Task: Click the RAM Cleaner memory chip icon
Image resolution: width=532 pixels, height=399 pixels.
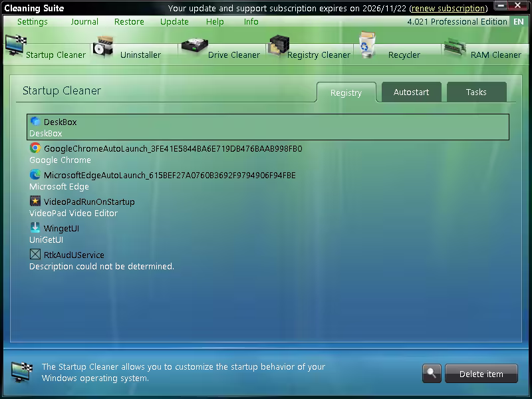Action: (455, 47)
